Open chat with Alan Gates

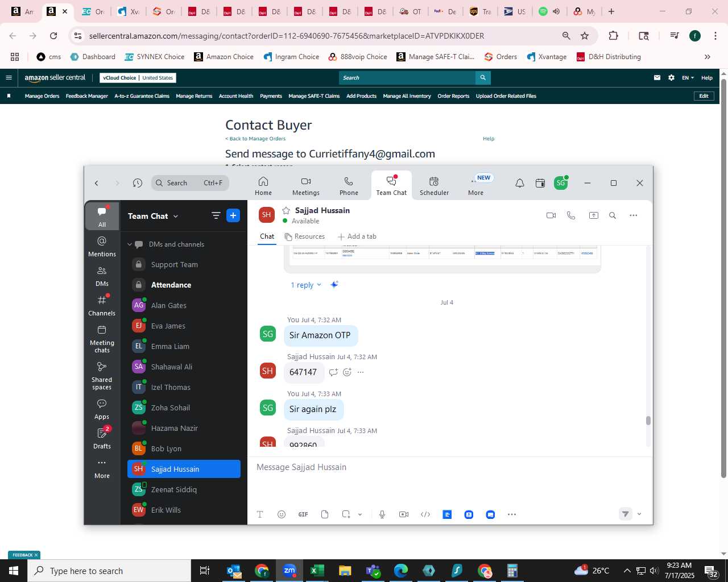point(184,305)
